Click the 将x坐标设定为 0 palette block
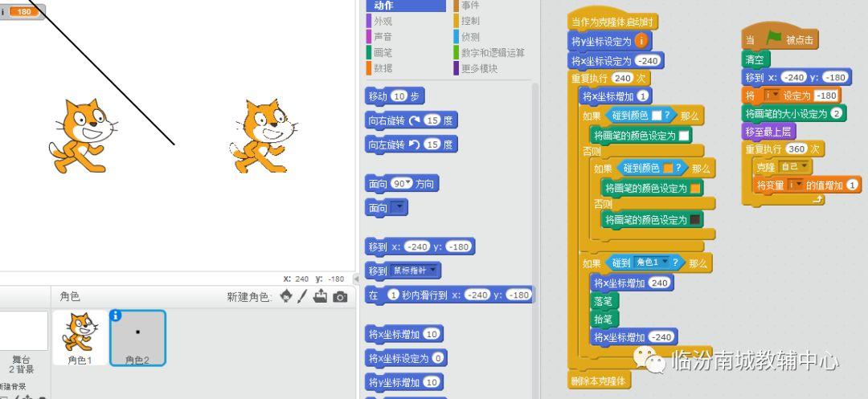The image size is (868, 399). pyautogui.click(x=406, y=358)
